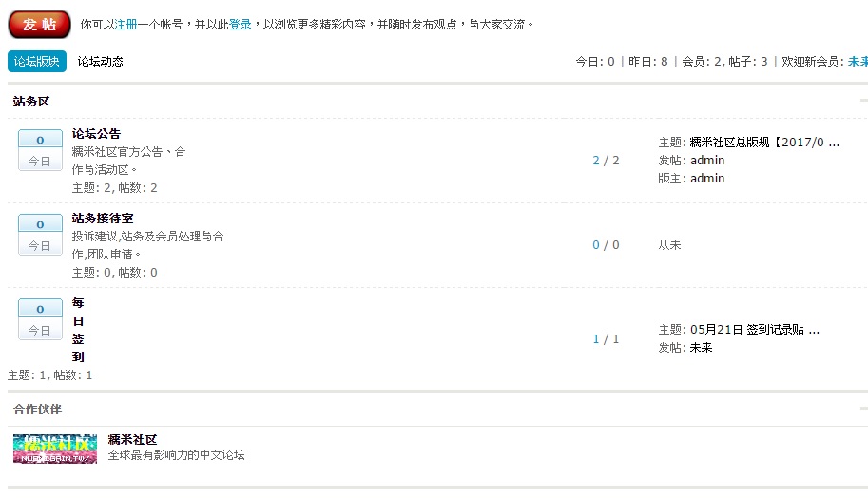Open latest topic 糯米社区总版规
The height and width of the screenshot is (499, 868).
(764, 143)
